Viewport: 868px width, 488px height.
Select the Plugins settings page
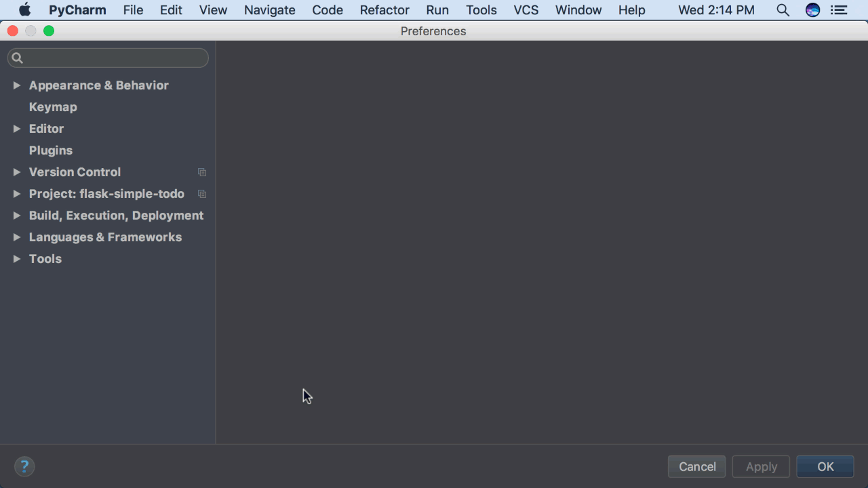[51, 150]
